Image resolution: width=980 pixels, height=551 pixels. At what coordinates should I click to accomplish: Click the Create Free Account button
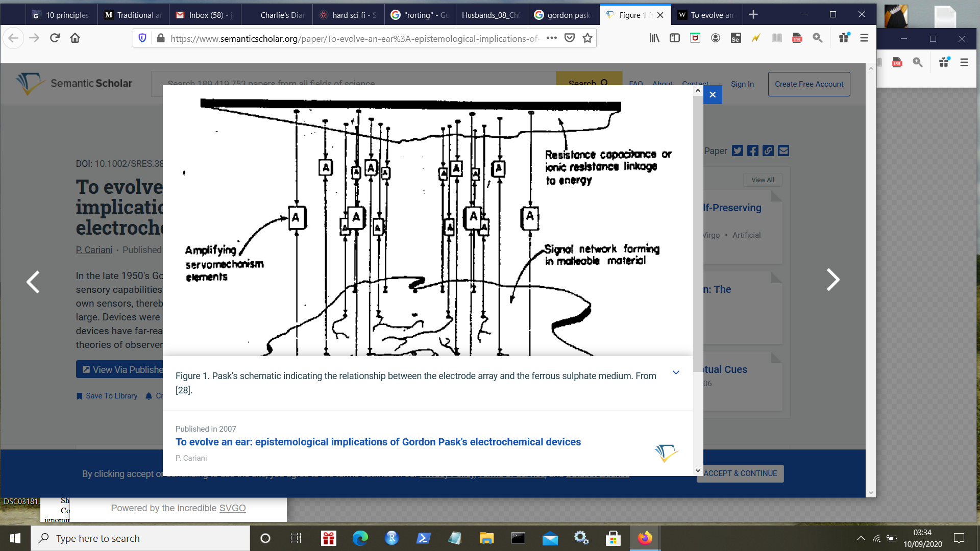(809, 84)
